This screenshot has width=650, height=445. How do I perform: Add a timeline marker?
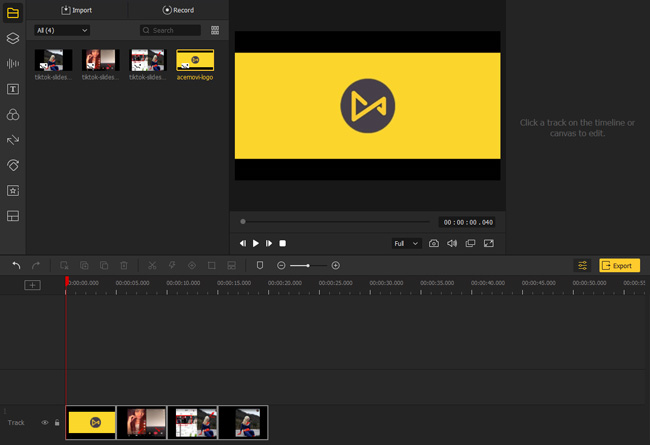point(260,265)
